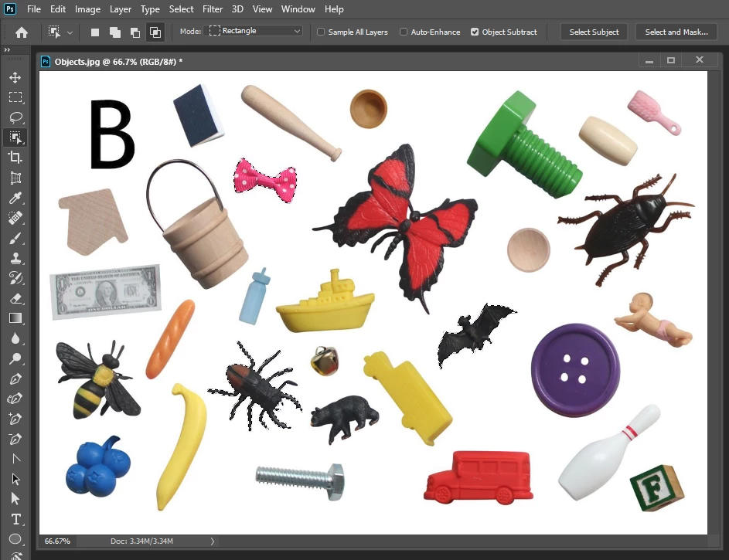Uncheck the Object Subtract checkbox
The image size is (729, 560).
click(474, 32)
